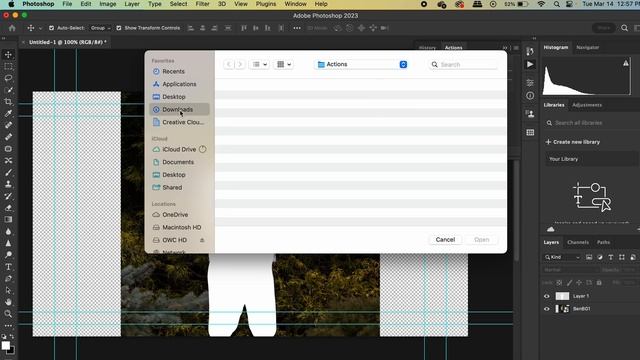Open the layer Kind filter dropdown
Viewport: 640px width, 360px height.
(562, 257)
